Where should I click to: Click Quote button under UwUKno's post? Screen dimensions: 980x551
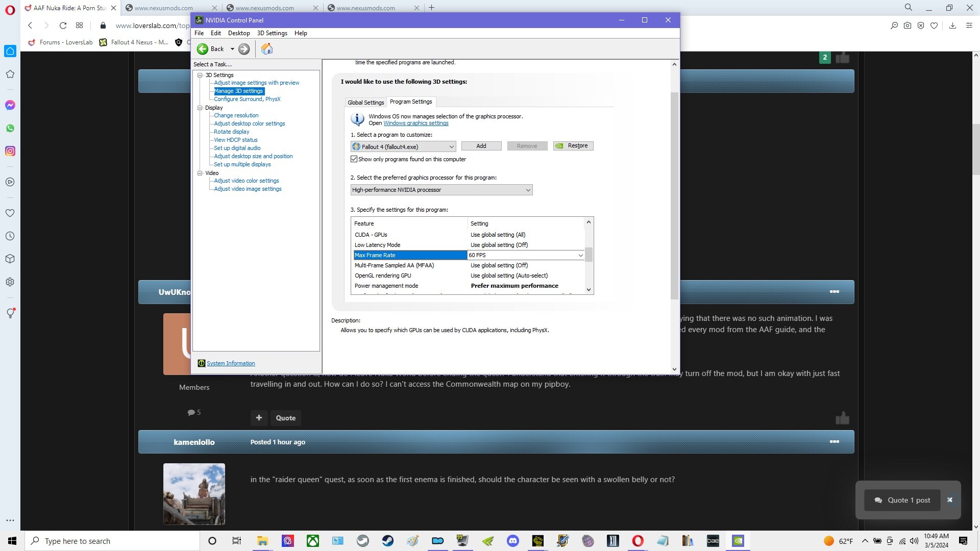pos(286,418)
